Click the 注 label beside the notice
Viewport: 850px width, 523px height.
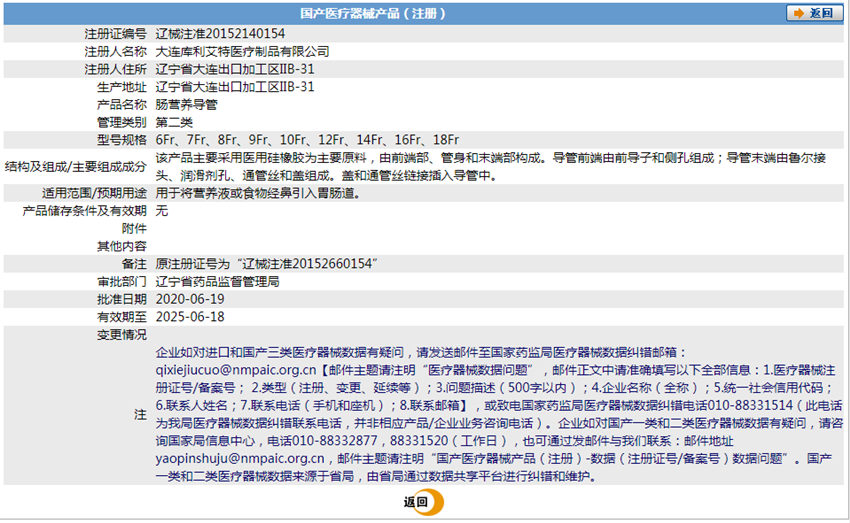[x=140, y=415]
